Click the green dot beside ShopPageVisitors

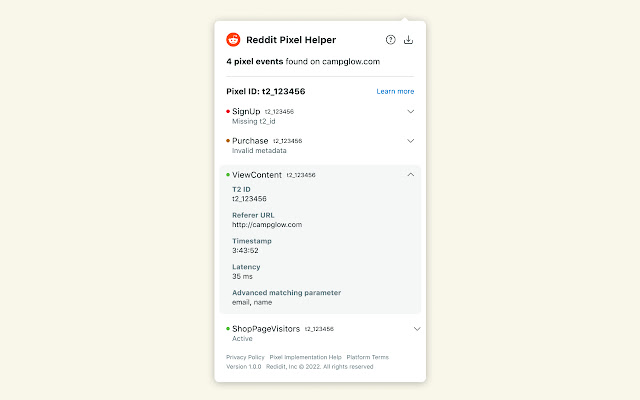(x=228, y=329)
